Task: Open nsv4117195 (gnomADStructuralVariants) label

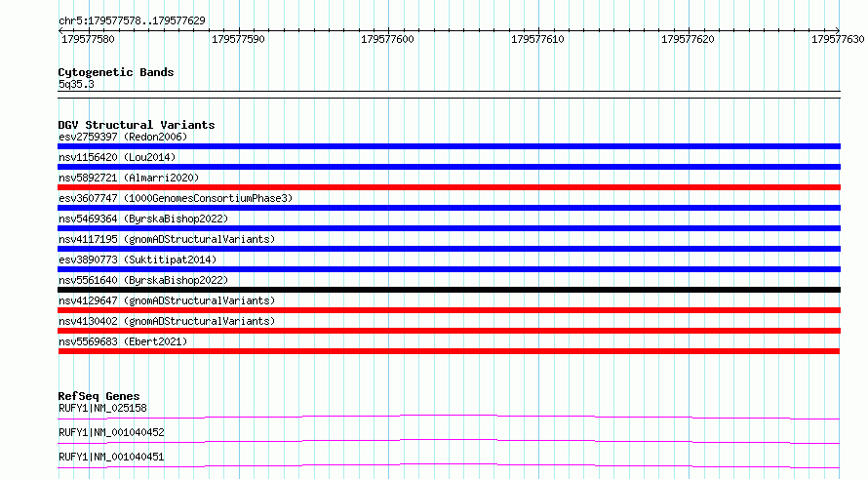Action: click(167, 239)
